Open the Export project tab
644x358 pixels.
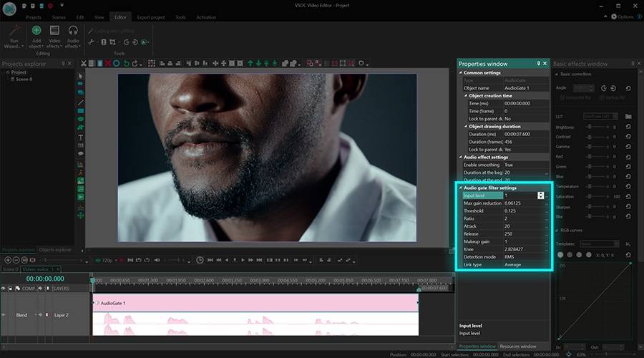click(150, 16)
